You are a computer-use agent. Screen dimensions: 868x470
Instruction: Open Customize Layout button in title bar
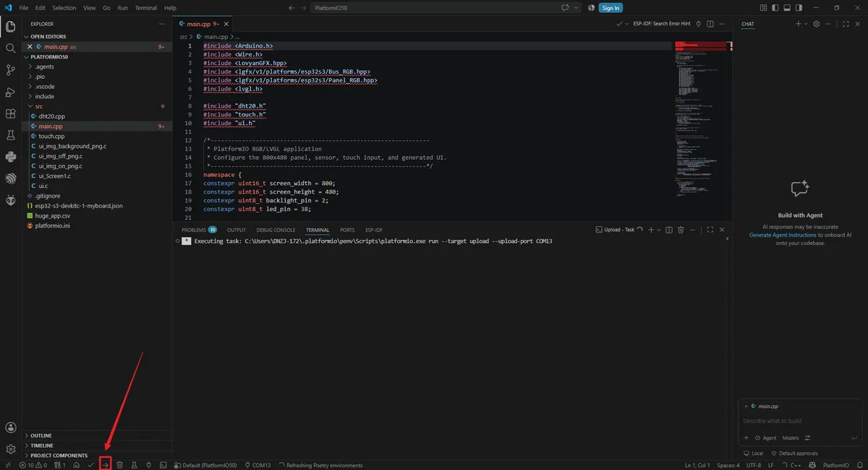coord(763,8)
